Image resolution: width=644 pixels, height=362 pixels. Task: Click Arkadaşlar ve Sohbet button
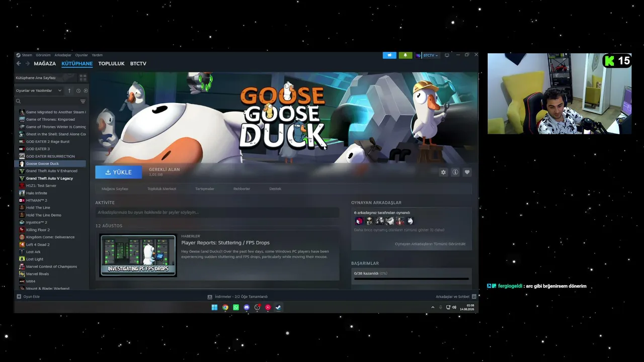click(x=456, y=297)
